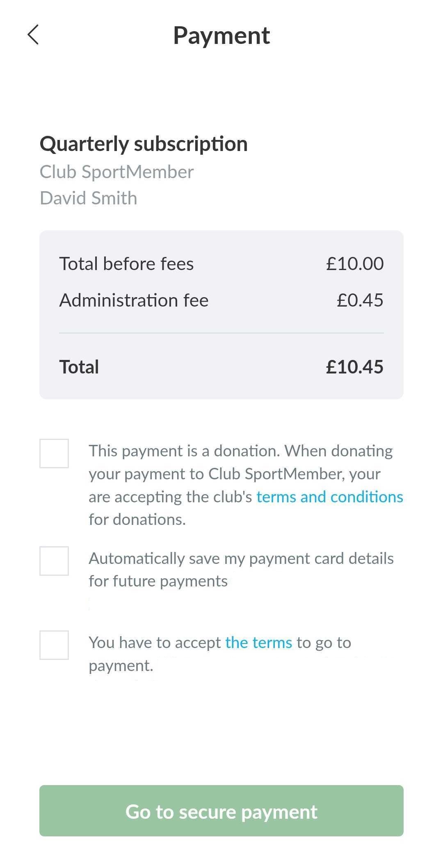Image resolution: width=443 pixels, height=868 pixels.
Task: Click the "for future payments" description text
Action: pyautogui.click(x=158, y=581)
